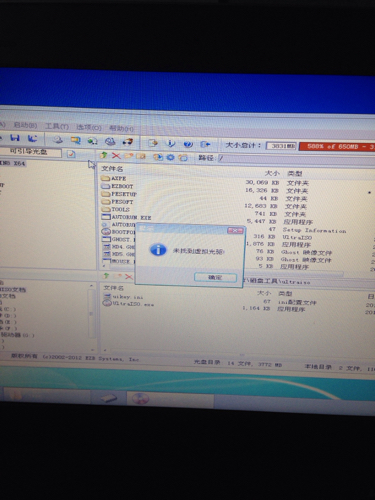Screen dimensions: 375x500
Task: Select the TOOLS folder
Action: pos(115,209)
